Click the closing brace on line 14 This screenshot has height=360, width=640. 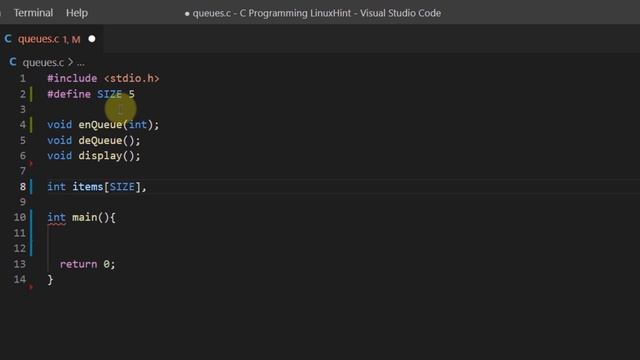[50, 280]
